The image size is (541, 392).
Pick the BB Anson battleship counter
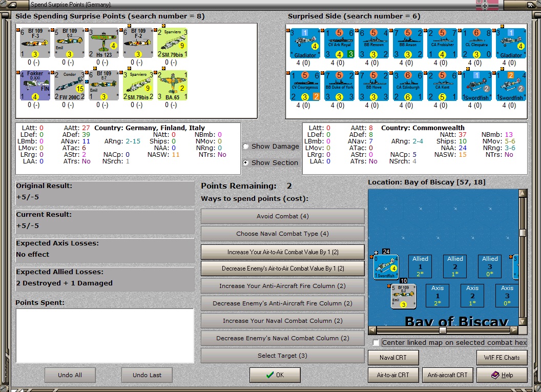click(408, 43)
